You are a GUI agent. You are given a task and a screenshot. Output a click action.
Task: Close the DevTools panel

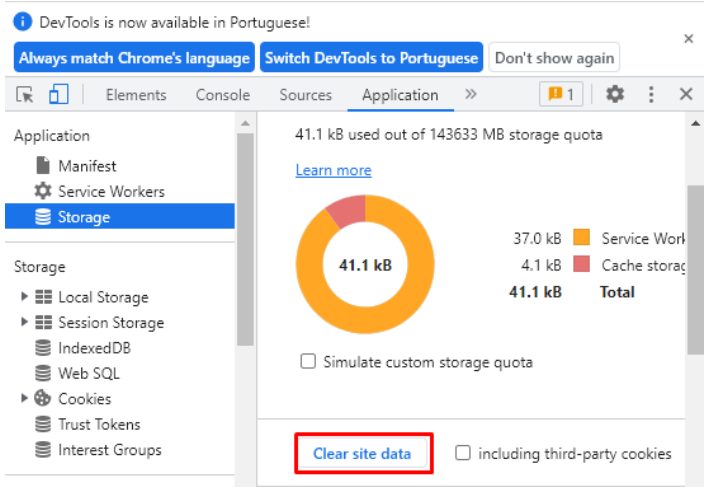point(686,94)
